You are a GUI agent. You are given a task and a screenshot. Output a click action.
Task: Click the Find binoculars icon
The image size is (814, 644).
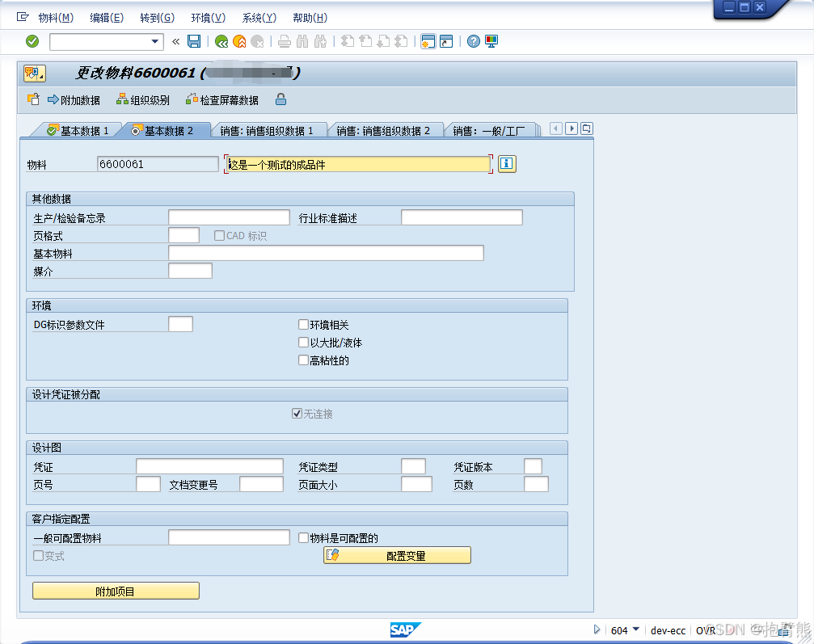(302, 41)
